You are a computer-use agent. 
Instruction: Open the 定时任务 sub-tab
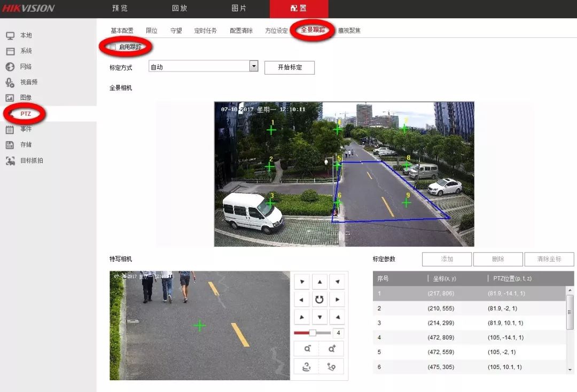[x=206, y=30]
